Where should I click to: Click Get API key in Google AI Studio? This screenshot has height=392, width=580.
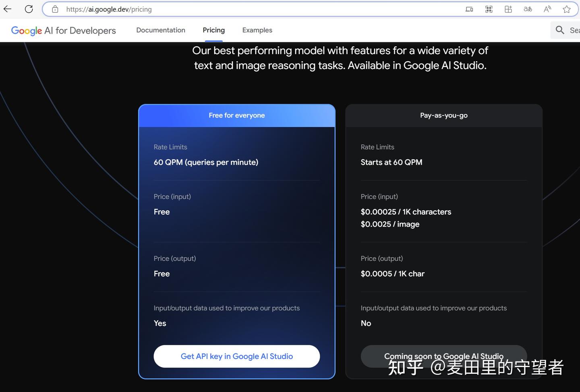pos(237,356)
